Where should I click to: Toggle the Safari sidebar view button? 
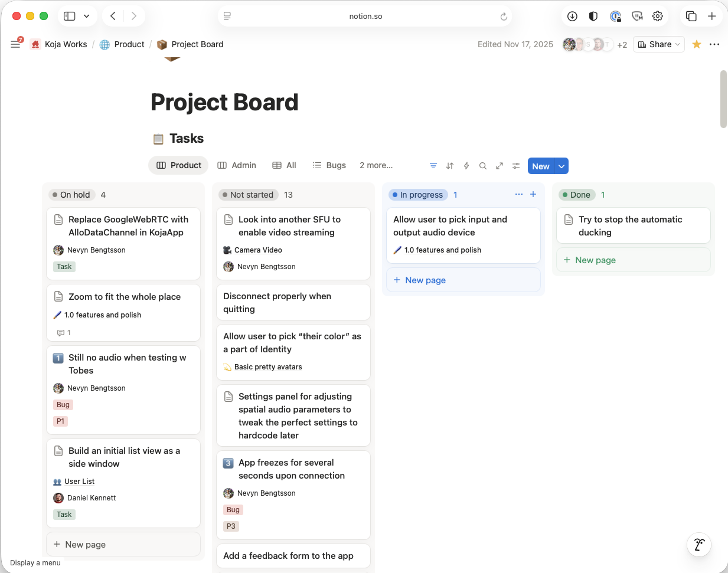pos(70,16)
